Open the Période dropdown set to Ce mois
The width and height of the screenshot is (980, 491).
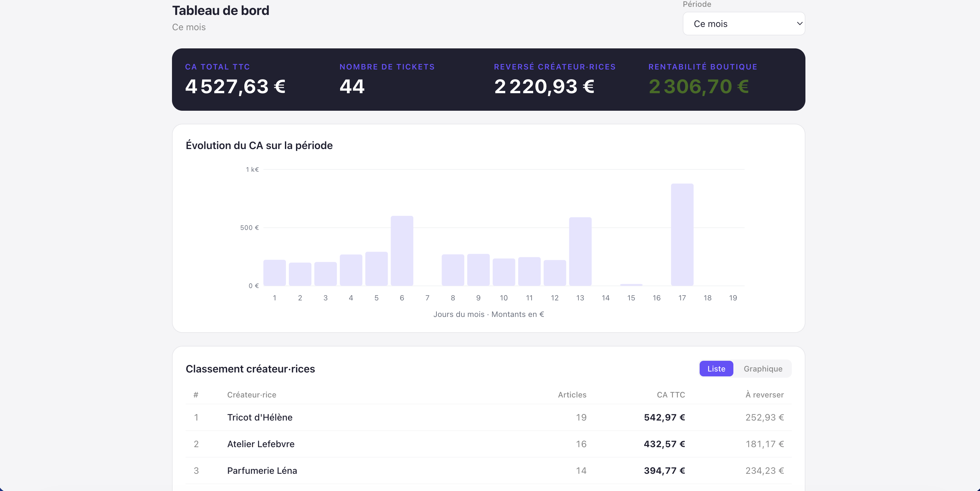tap(743, 24)
